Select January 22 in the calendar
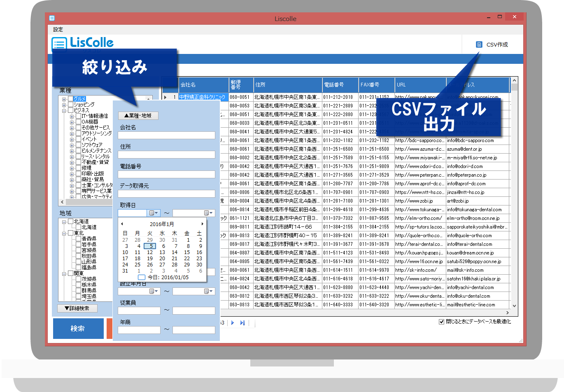 coord(187,259)
